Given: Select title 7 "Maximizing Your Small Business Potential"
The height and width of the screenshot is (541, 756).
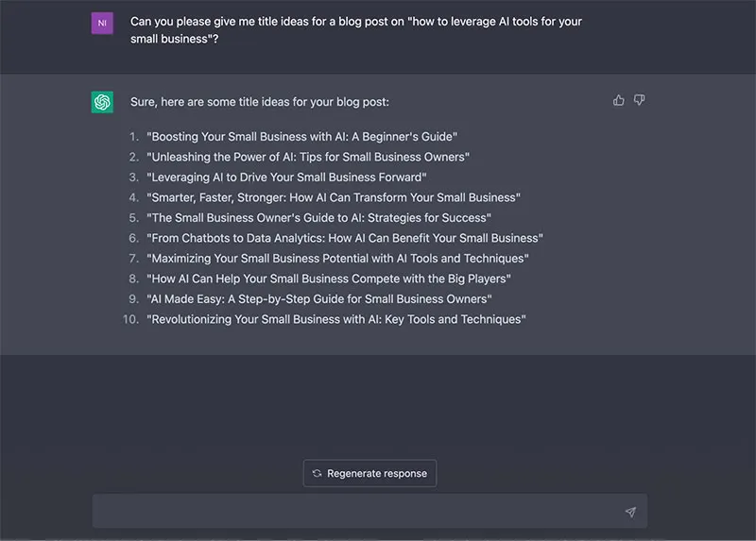Looking at the screenshot, I should (337, 259).
